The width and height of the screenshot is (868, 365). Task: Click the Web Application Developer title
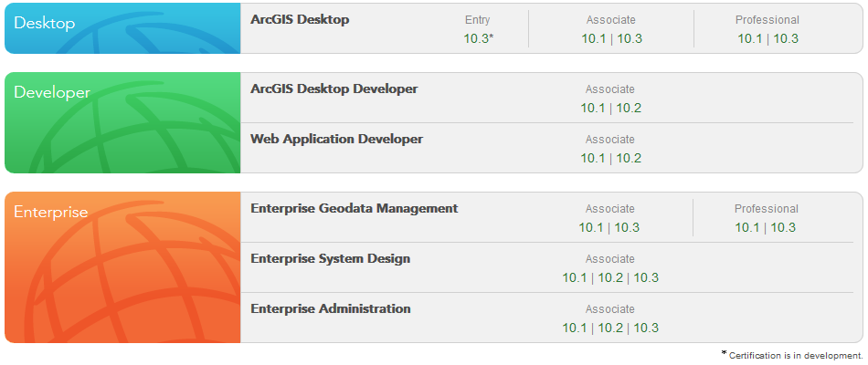[x=336, y=140]
